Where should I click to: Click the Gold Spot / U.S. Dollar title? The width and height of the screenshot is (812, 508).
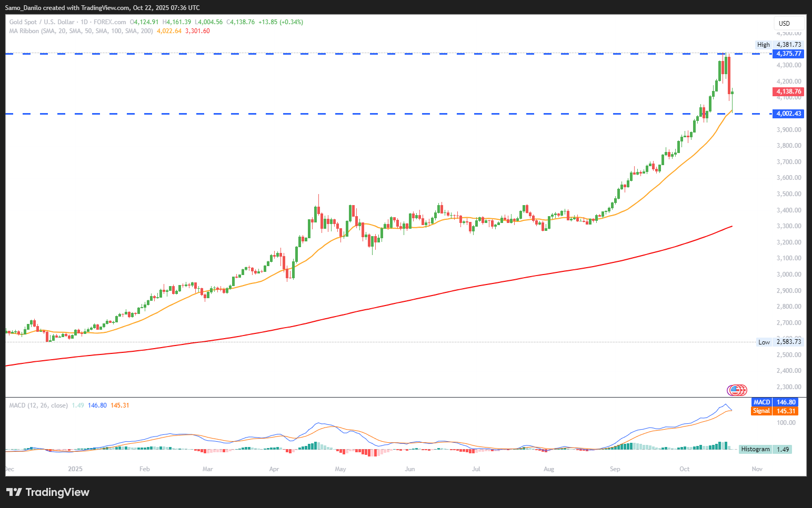click(42, 22)
